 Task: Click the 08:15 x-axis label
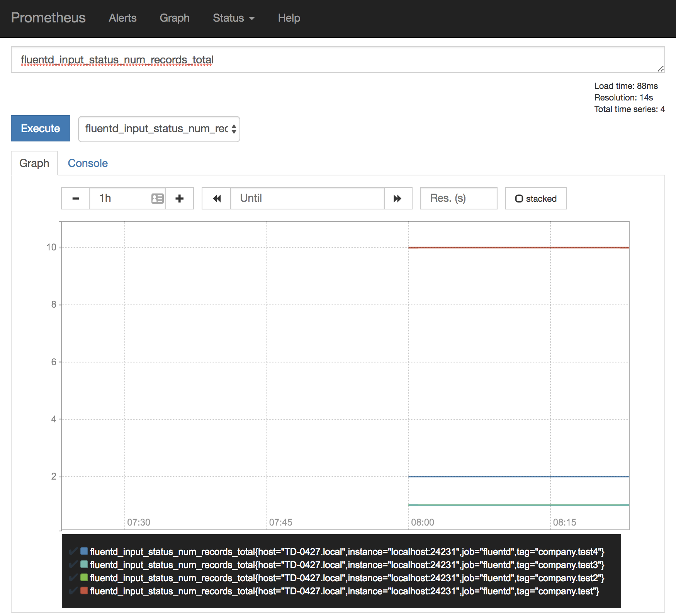tap(564, 522)
